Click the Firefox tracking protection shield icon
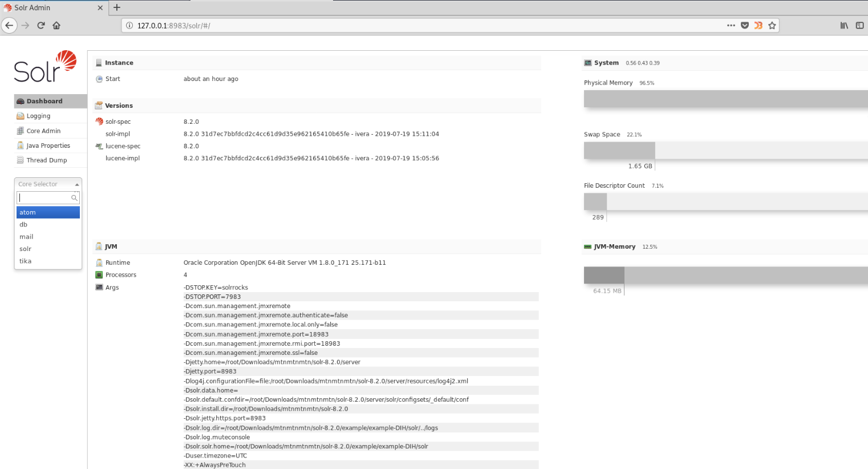The image size is (868, 469). click(745, 25)
